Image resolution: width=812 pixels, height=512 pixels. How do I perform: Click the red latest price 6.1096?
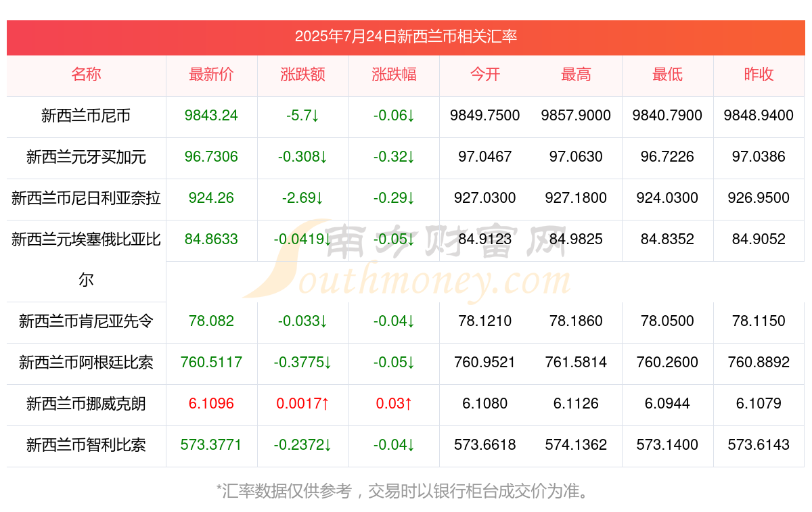211,404
